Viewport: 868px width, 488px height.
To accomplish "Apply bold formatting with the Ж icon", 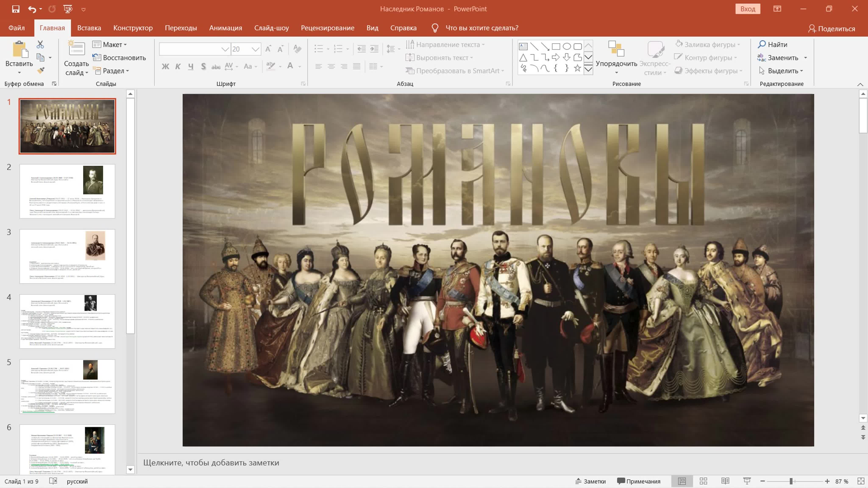I will (166, 66).
